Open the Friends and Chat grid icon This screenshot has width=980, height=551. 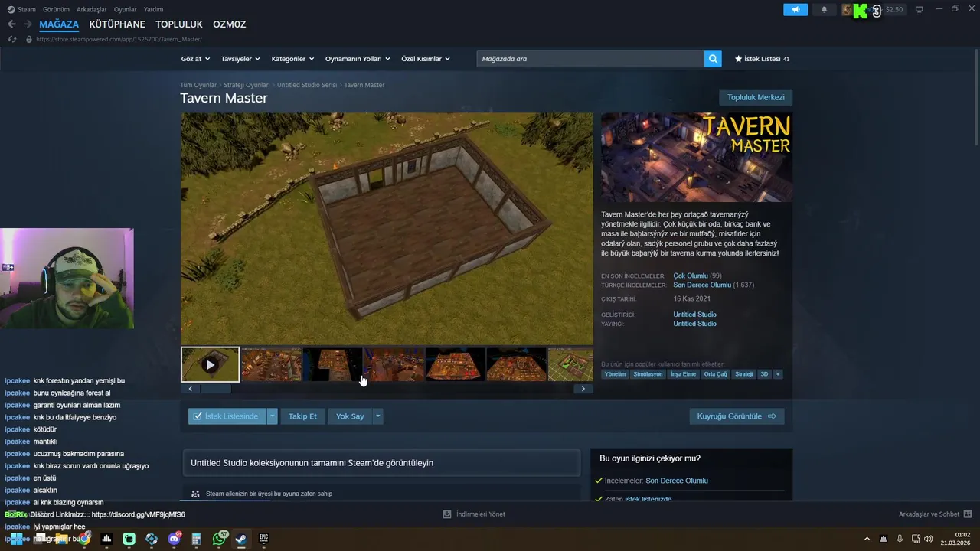click(968, 514)
